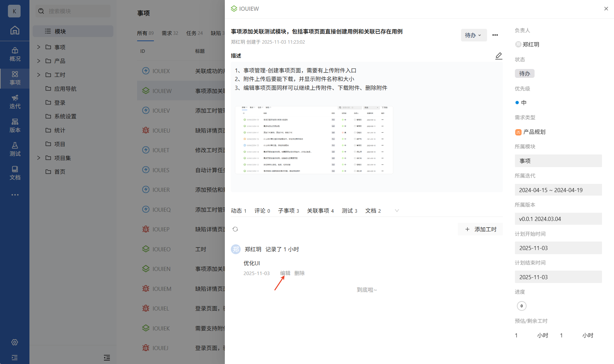Image resolution: width=614 pixels, height=364 pixels.
Task: Click the 添加工时 button
Action: (480, 229)
